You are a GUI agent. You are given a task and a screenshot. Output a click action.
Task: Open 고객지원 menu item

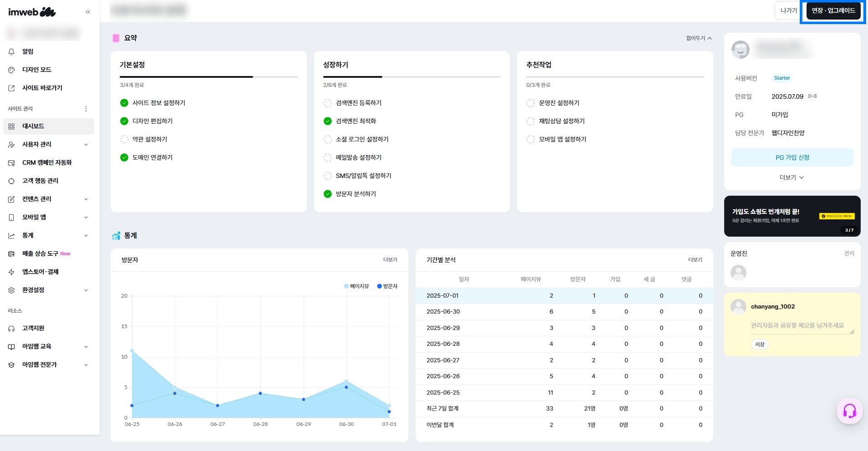coord(49,329)
